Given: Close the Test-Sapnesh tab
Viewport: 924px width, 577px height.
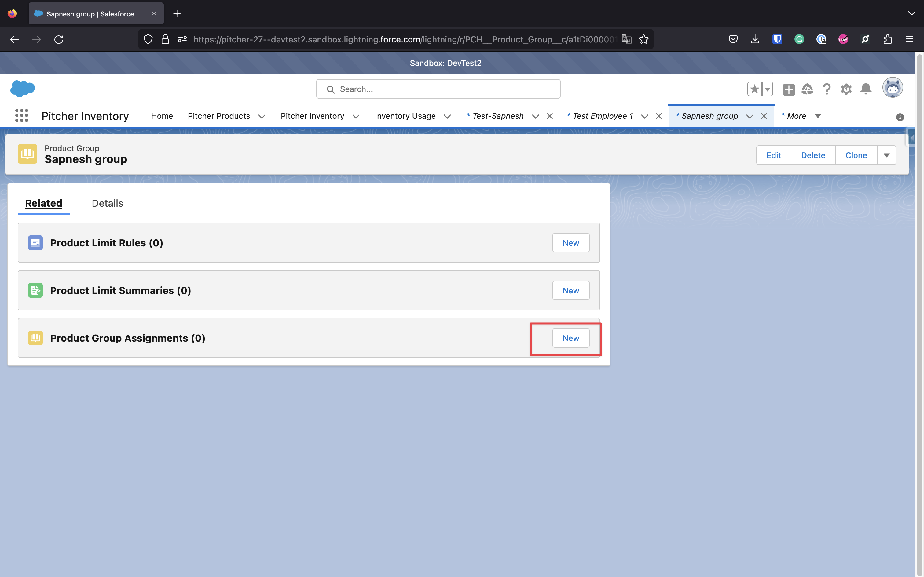Looking at the screenshot, I should click(550, 116).
